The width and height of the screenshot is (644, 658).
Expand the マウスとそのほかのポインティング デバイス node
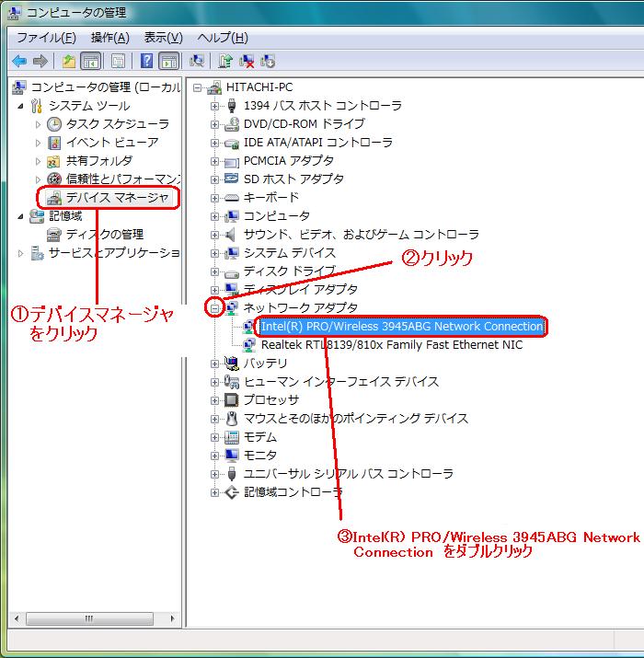point(214,419)
